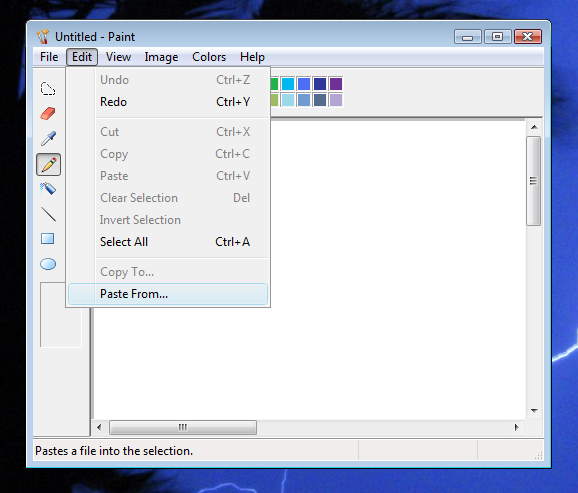
Task: Pick the purple color swatch
Action: 336,84
